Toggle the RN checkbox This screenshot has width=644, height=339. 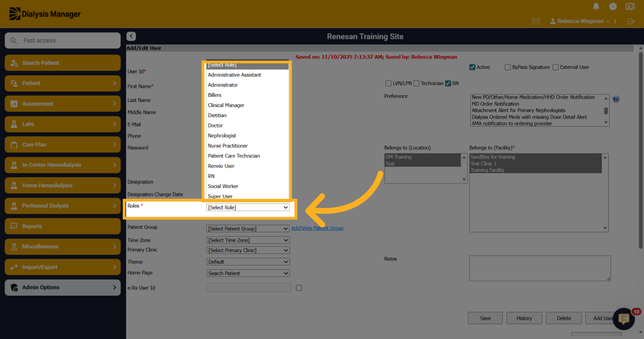448,83
